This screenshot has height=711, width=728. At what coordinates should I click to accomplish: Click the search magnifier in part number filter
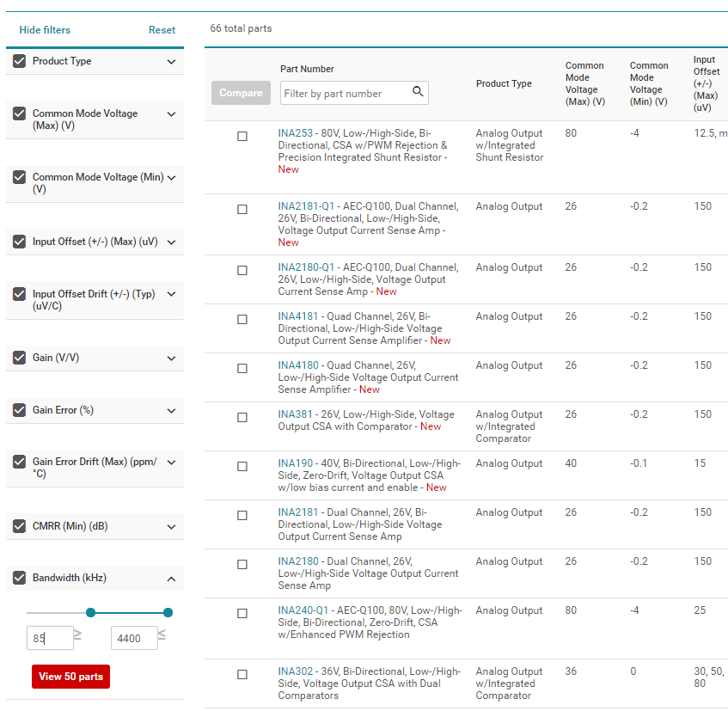coord(418,91)
